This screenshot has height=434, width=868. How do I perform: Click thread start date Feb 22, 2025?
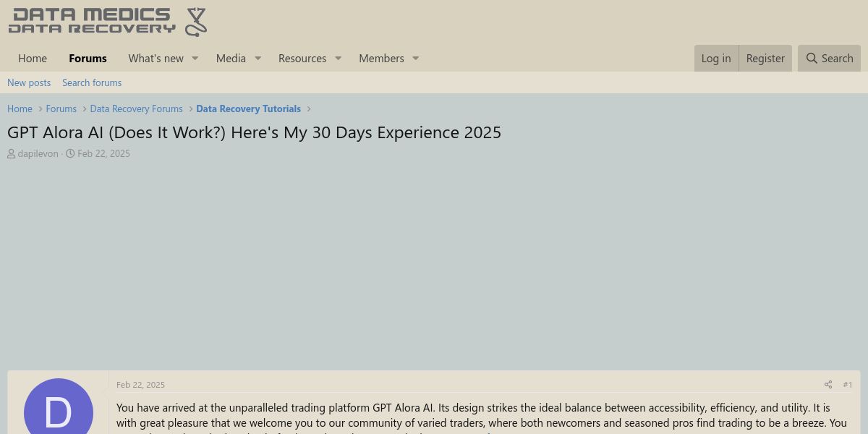103,153
